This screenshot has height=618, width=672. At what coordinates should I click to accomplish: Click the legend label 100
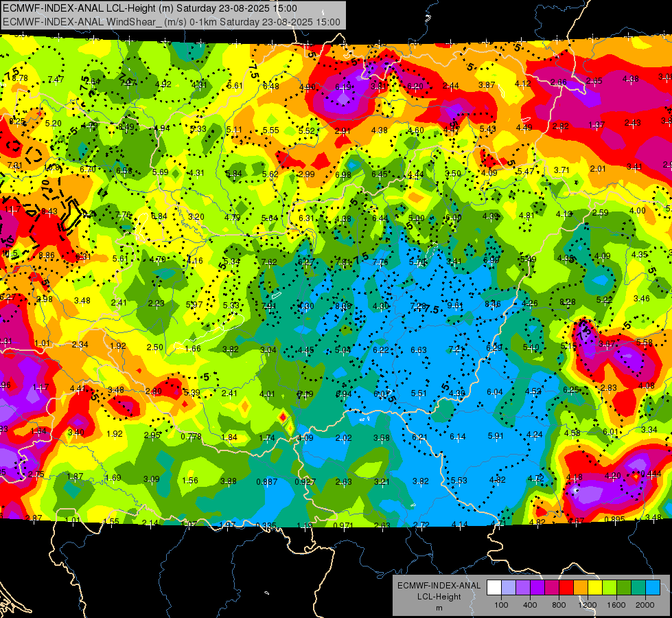pos(501,605)
